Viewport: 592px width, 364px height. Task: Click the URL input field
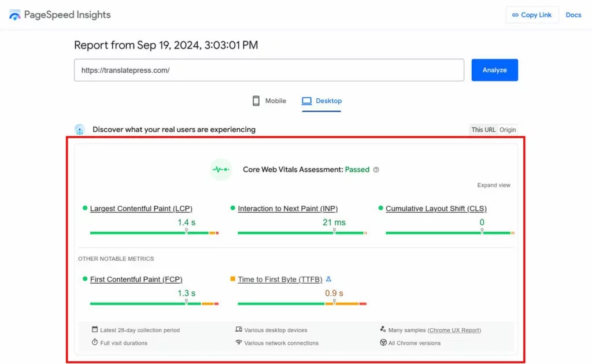pos(269,70)
